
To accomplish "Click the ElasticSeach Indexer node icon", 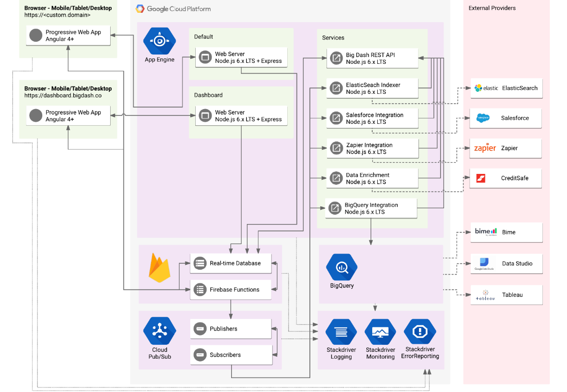I will tap(336, 88).
